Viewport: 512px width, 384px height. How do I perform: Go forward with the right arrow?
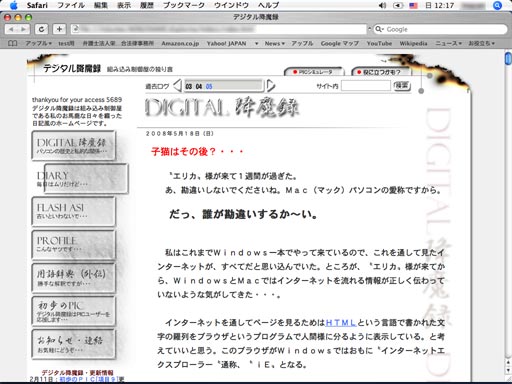coord(23,29)
